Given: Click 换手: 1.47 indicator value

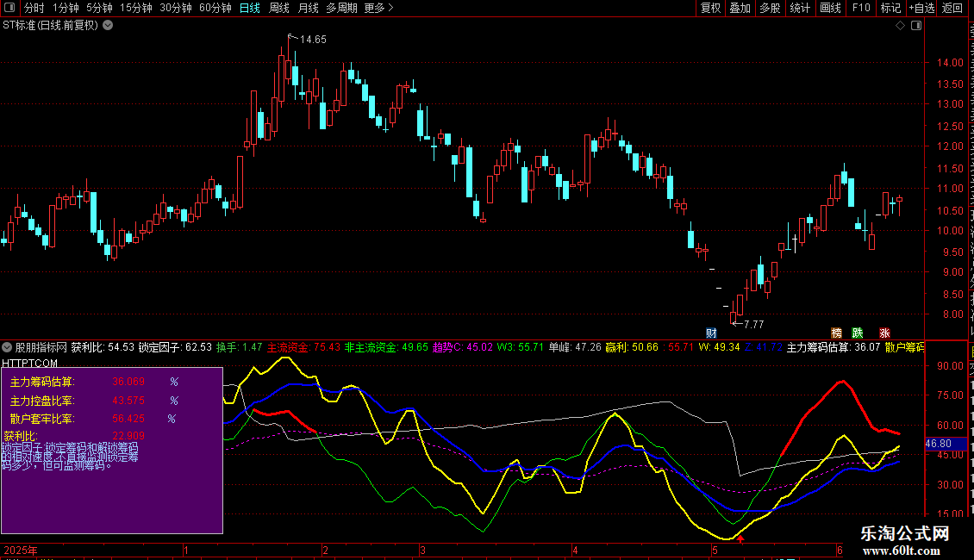Looking at the screenshot, I should [239, 347].
